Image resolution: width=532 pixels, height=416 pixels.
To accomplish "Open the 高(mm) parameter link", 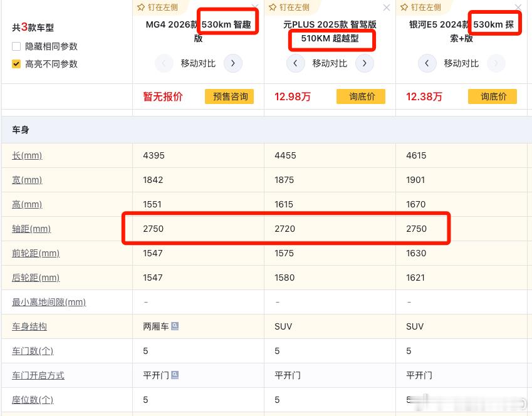I will pyautogui.click(x=27, y=205).
